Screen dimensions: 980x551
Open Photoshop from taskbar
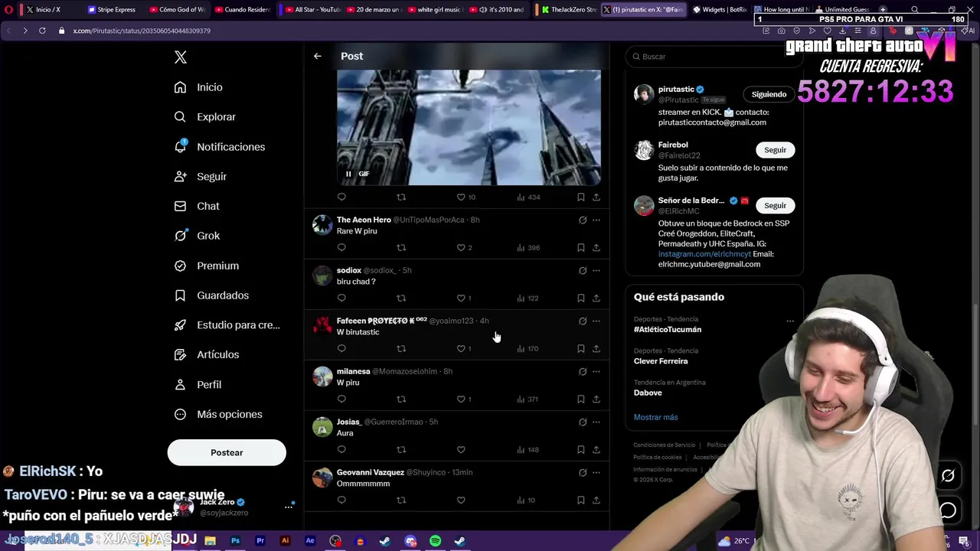tap(235, 541)
